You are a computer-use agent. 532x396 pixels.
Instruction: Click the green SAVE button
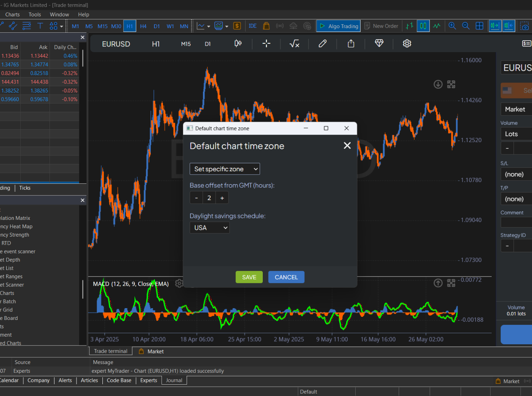(249, 277)
